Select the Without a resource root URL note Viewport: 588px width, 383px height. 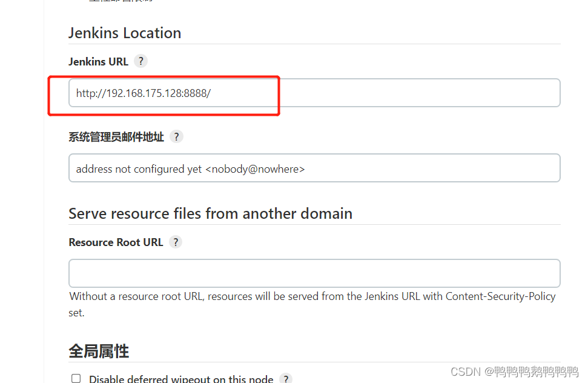pyautogui.click(x=312, y=304)
